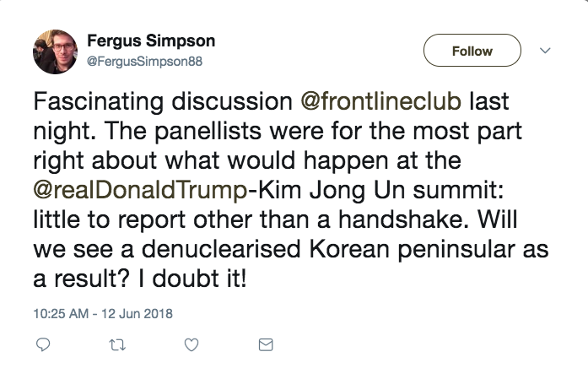This screenshot has height=379, width=588.
Task: Retweet this tweet using the retweet icon
Action: coord(118,344)
